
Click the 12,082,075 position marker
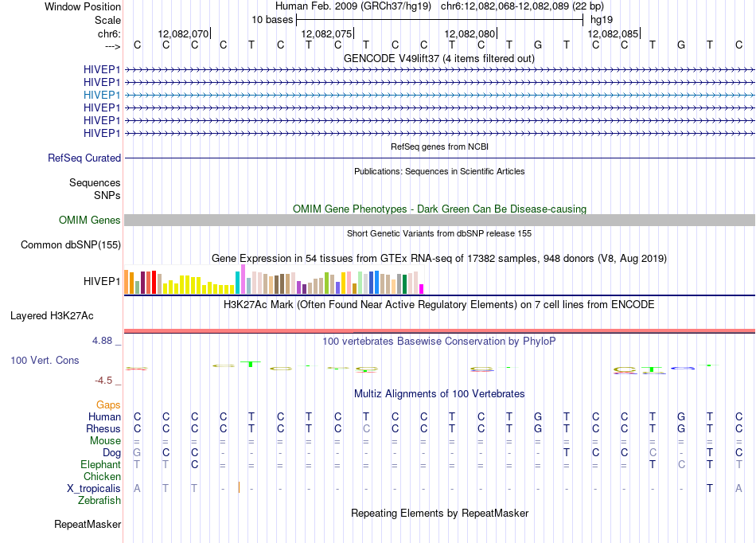[x=327, y=33]
